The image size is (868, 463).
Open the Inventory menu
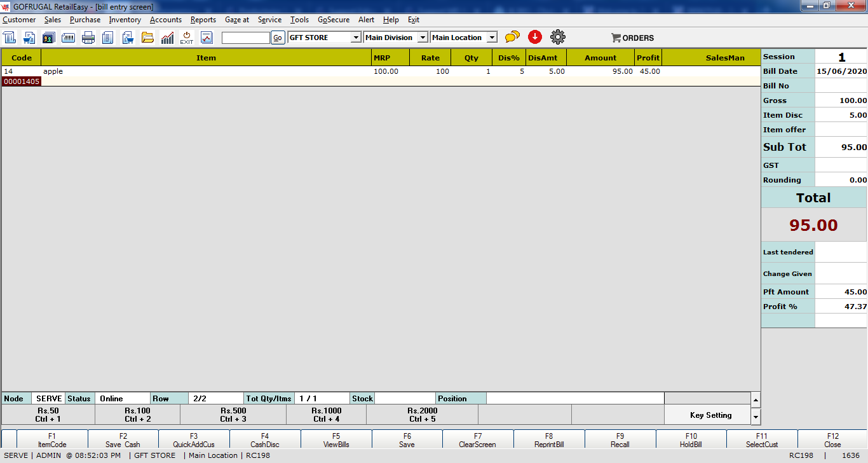point(125,20)
